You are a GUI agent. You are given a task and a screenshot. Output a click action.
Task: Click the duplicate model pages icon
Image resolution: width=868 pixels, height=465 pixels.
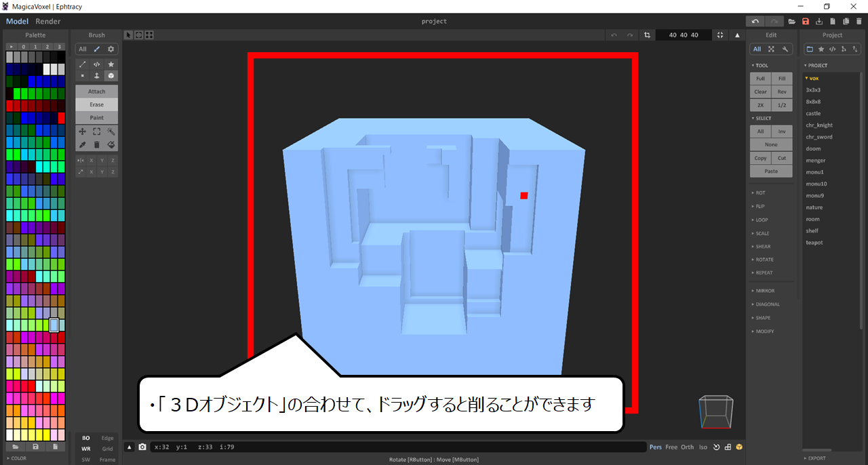click(846, 22)
